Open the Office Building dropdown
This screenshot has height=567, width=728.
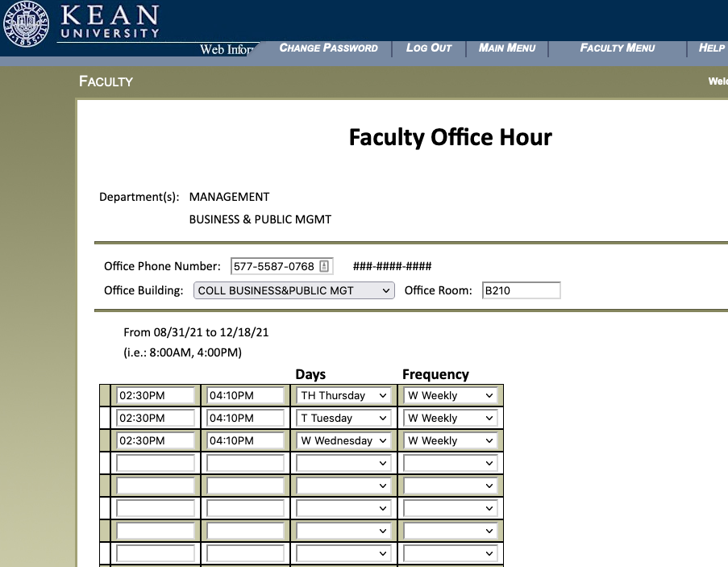point(294,290)
